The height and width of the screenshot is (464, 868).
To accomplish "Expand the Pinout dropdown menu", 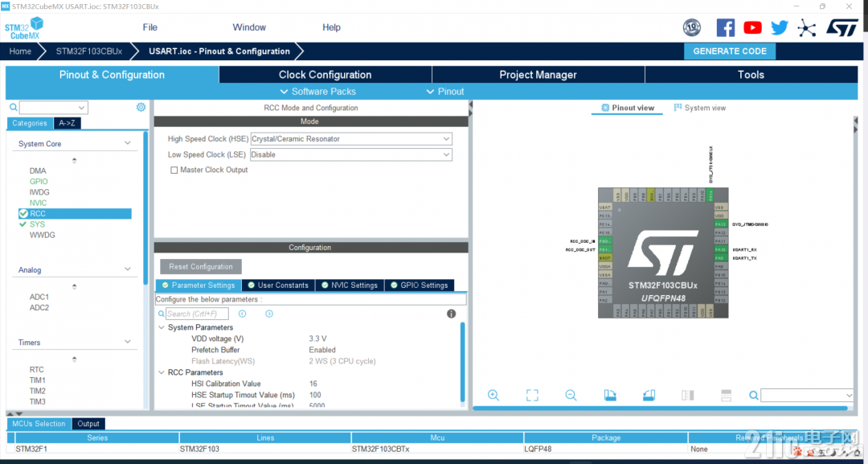I will coord(445,92).
